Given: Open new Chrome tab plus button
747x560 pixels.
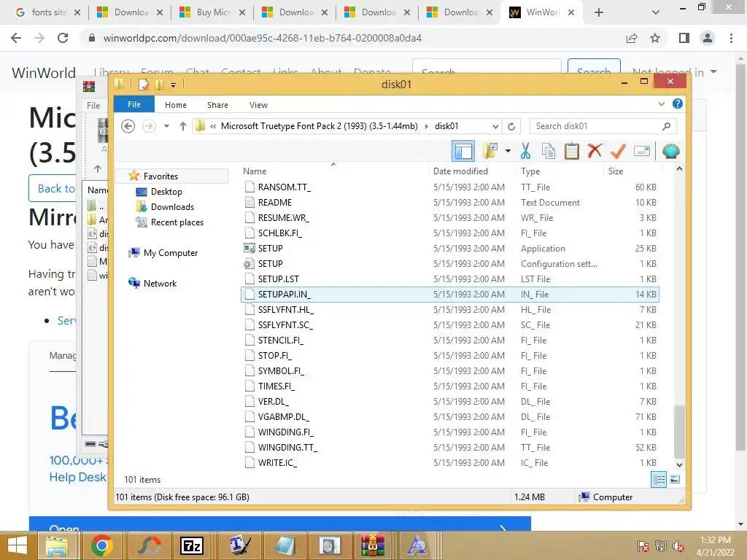Looking at the screenshot, I should 599,13.
